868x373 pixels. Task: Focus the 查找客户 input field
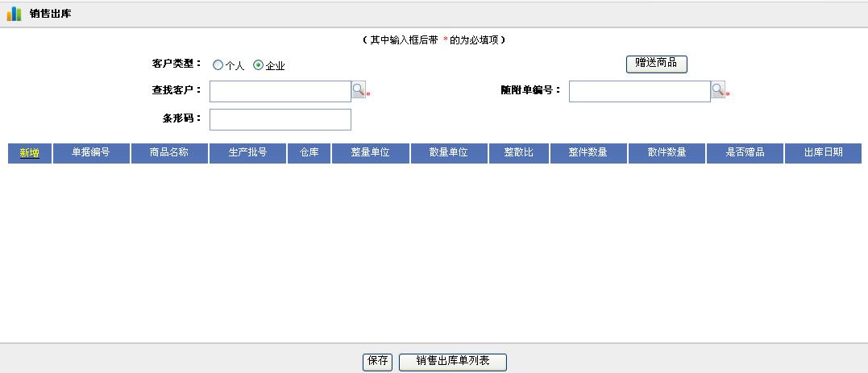point(280,92)
